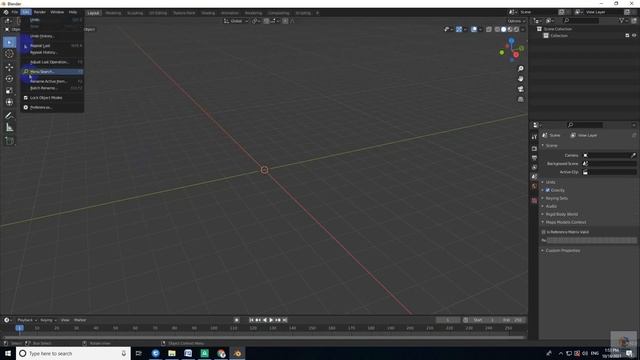Choose Menu Search in Edit menu
This screenshot has width=640, height=360.
(x=52, y=71)
